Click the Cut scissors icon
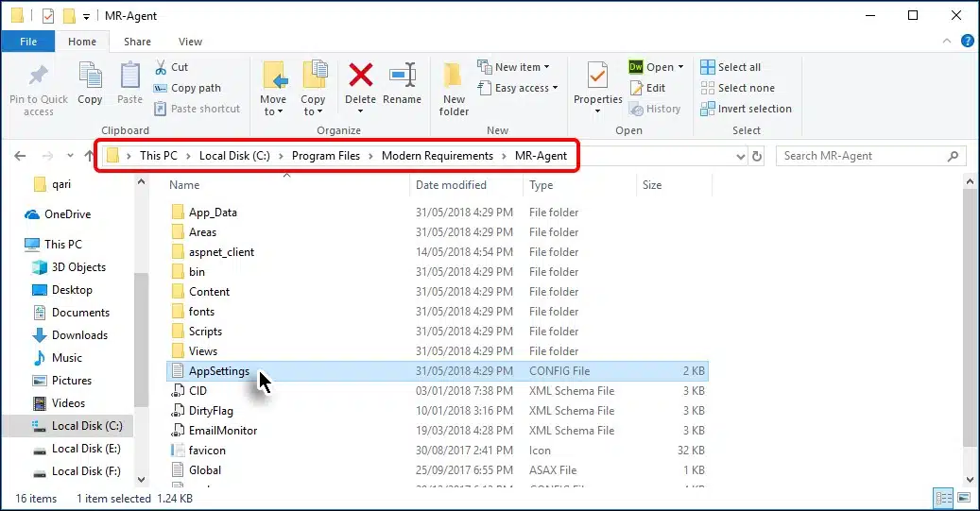 [x=160, y=67]
